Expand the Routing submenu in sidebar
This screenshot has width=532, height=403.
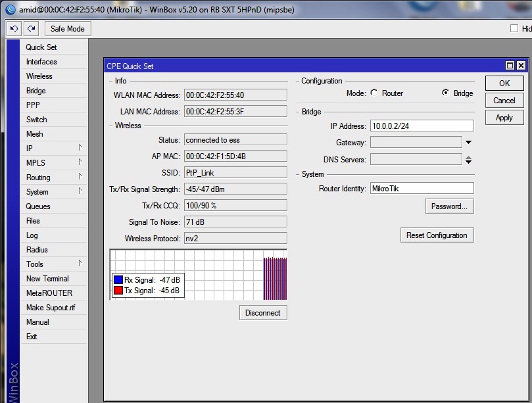[80, 178]
